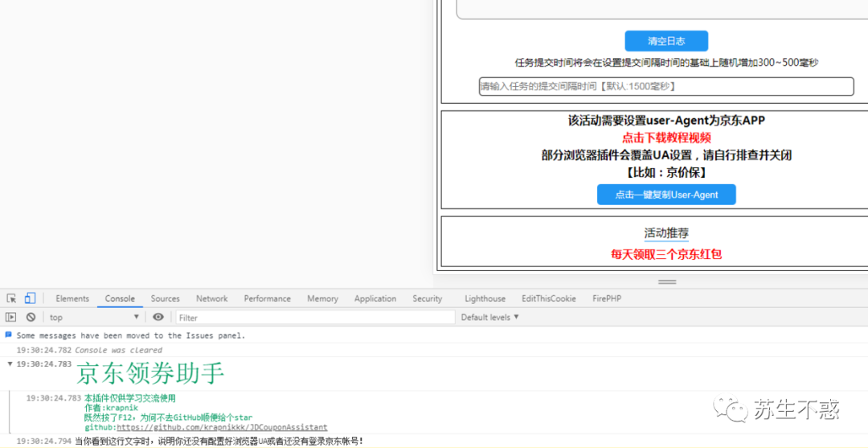
Task: Toggle the device toolbar icon
Action: point(30,298)
